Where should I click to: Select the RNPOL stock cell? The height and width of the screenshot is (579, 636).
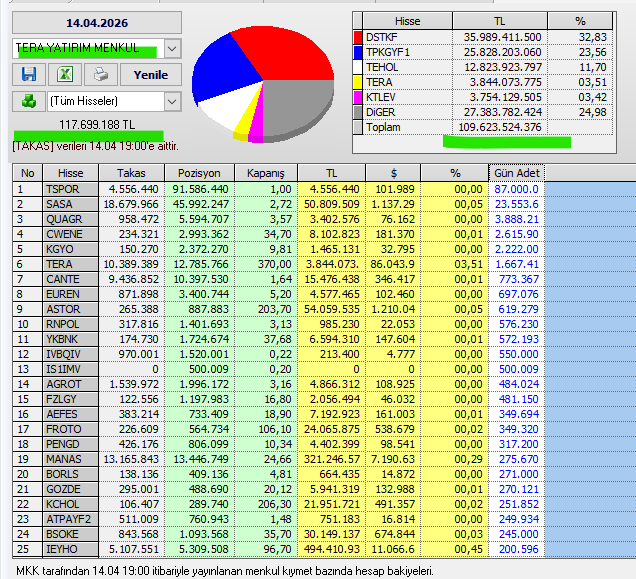pos(71,325)
